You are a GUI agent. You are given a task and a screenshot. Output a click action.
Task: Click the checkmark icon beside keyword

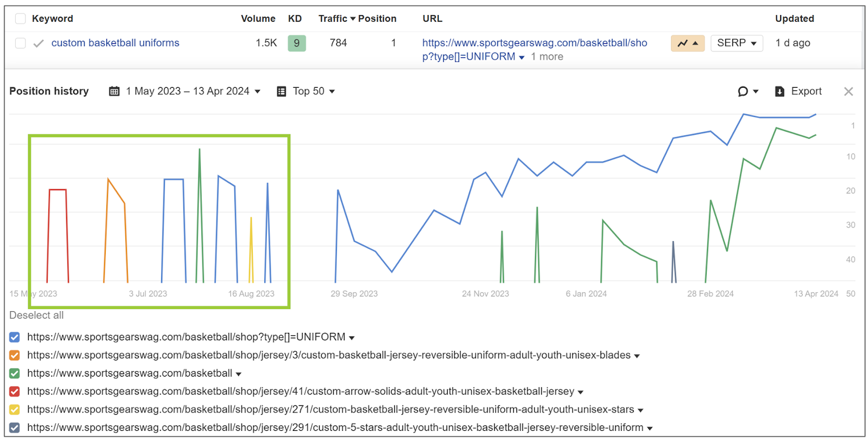[x=39, y=43]
